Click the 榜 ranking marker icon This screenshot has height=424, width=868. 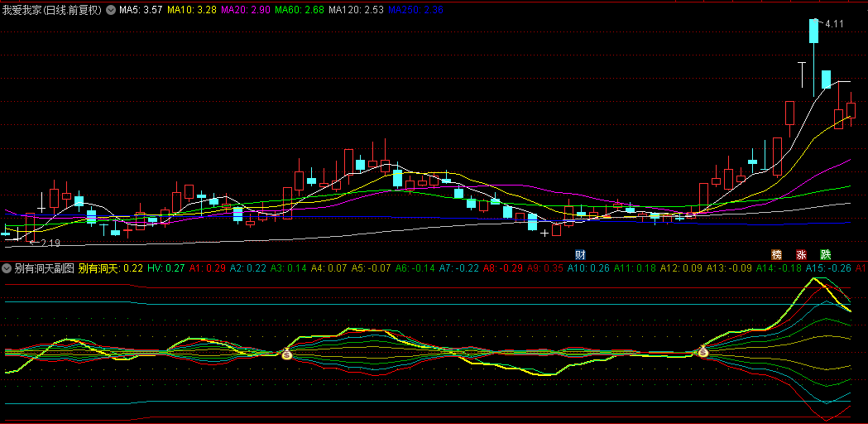pyautogui.click(x=776, y=254)
